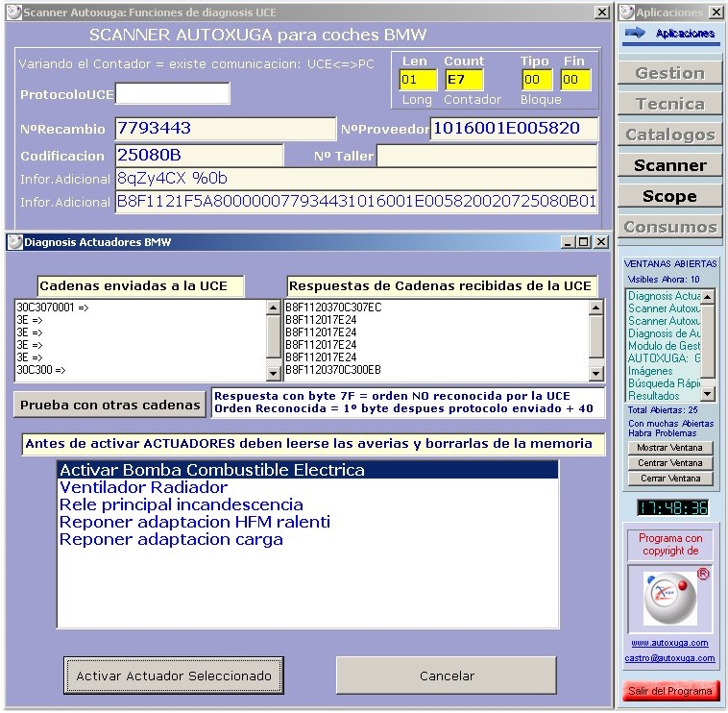Click the NºRecambio field 7793443
The width and height of the screenshot is (728, 713).
[x=225, y=129]
